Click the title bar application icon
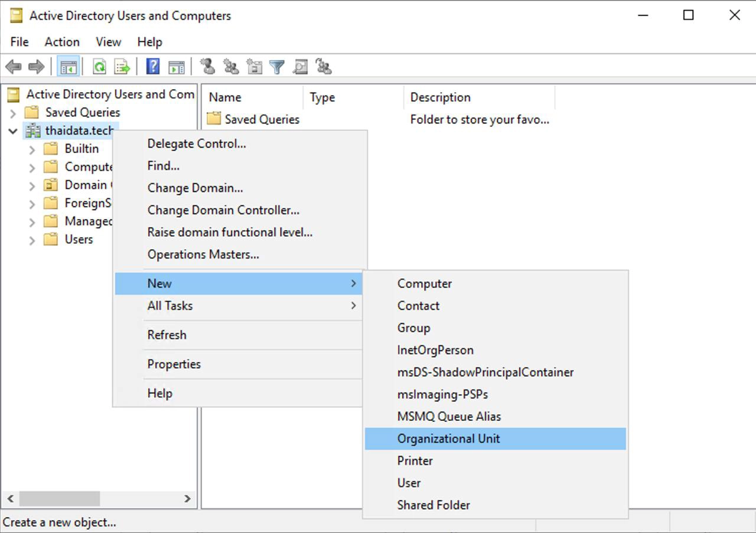 point(16,16)
